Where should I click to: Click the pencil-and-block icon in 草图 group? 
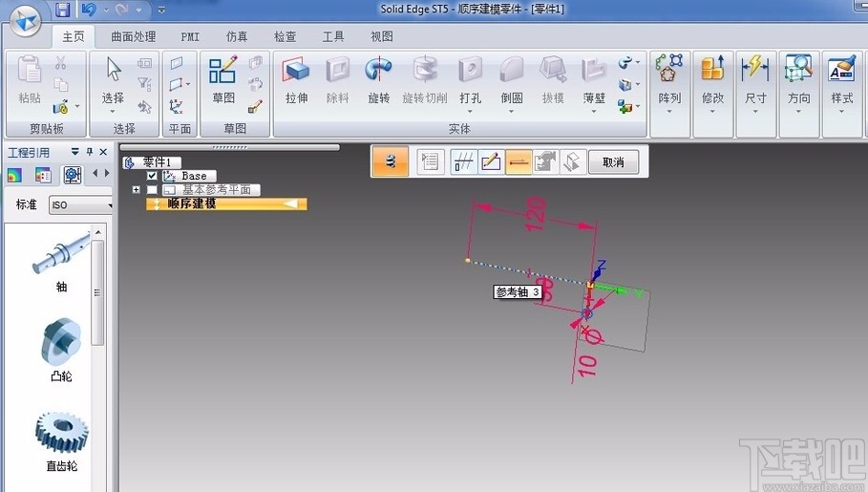[x=255, y=106]
